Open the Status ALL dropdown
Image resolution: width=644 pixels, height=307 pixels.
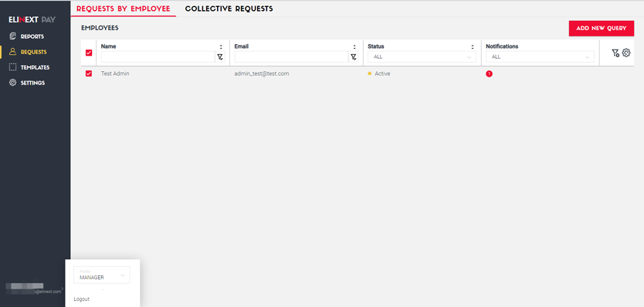[x=422, y=56]
